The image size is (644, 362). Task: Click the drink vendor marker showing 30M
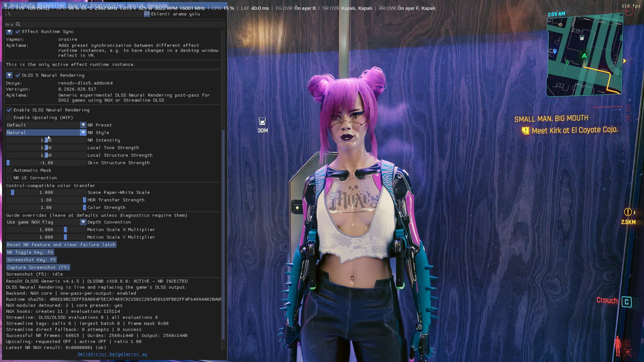click(x=262, y=121)
